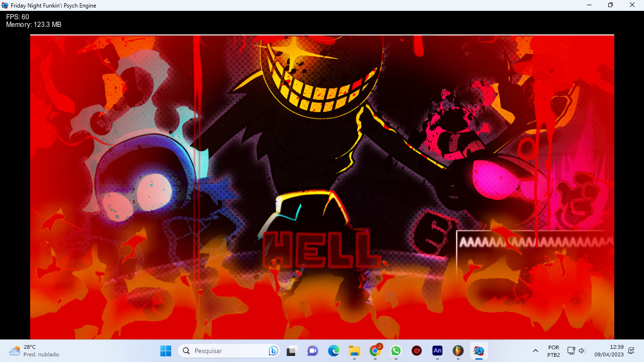
Task: Open File Explorer from the taskbar
Action: pos(355,351)
